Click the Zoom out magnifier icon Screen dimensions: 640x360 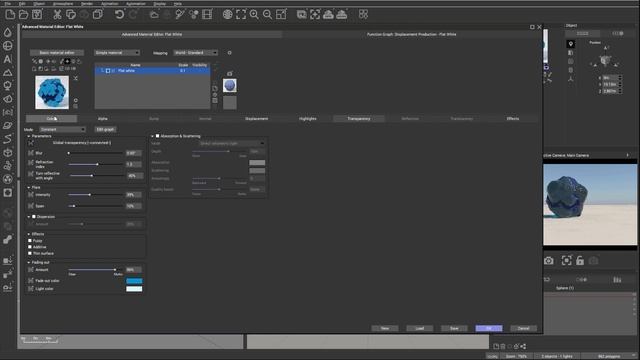pyautogui.click(x=267, y=15)
